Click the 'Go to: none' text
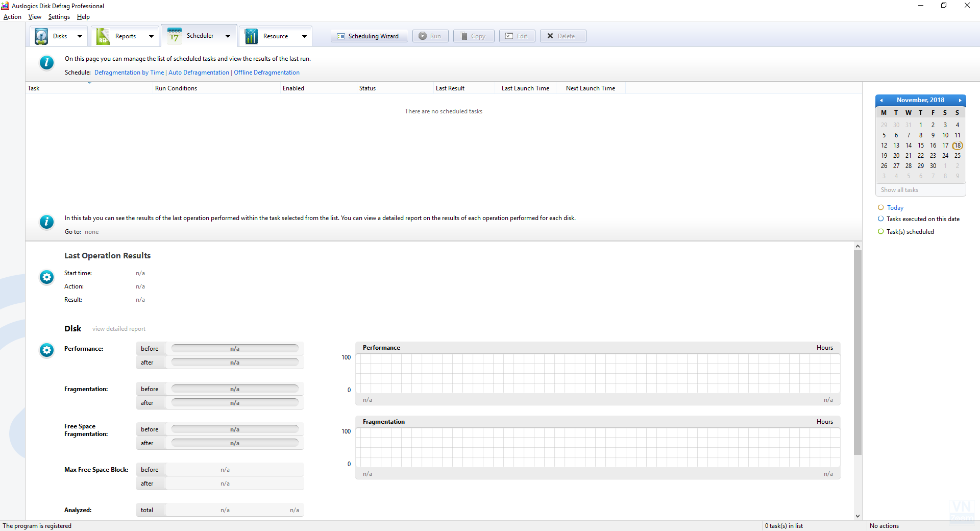This screenshot has height=531, width=980. pyautogui.click(x=82, y=232)
